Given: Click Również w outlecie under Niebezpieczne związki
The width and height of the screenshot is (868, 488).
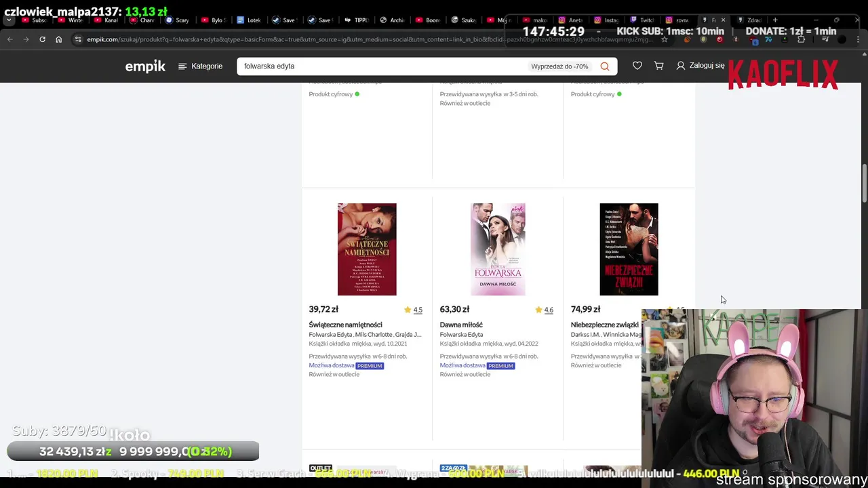Looking at the screenshot, I should click(596, 365).
